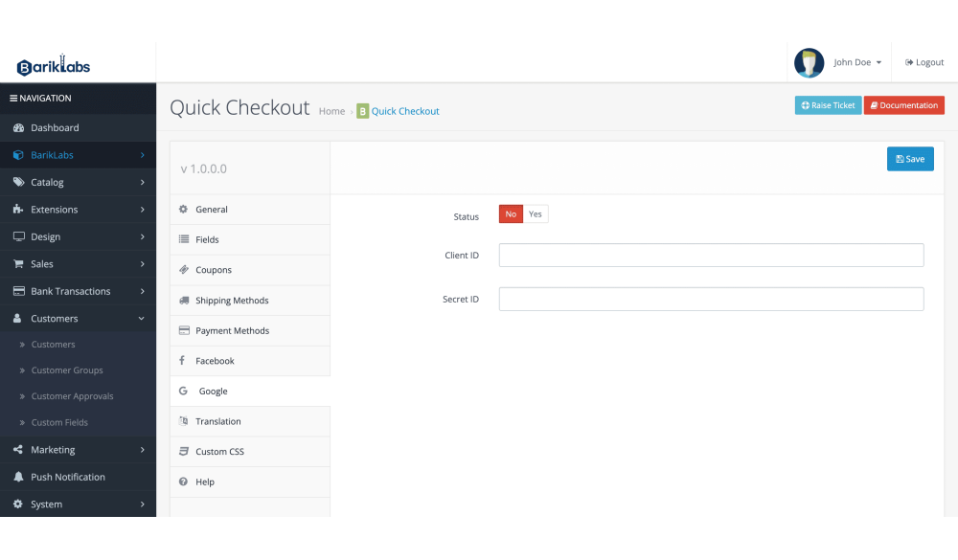Set Status to Yes
The width and height of the screenshot is (958, 560).
536,214
